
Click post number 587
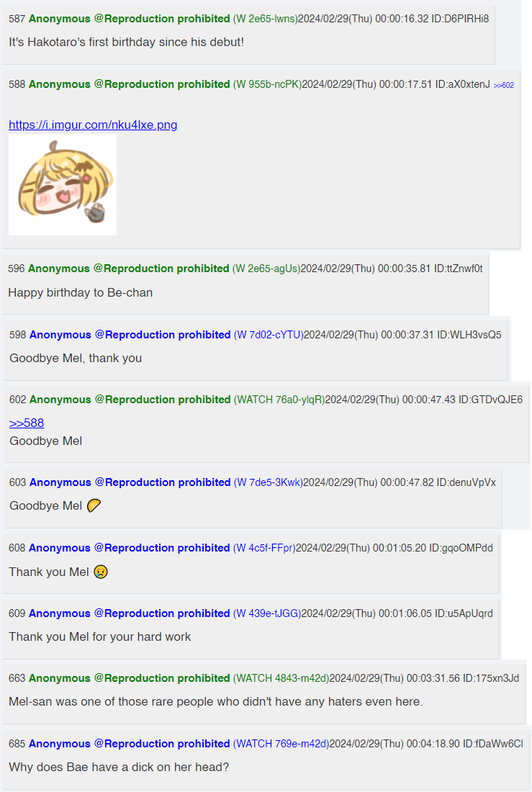pyautogui.click(x=17, y=19)
